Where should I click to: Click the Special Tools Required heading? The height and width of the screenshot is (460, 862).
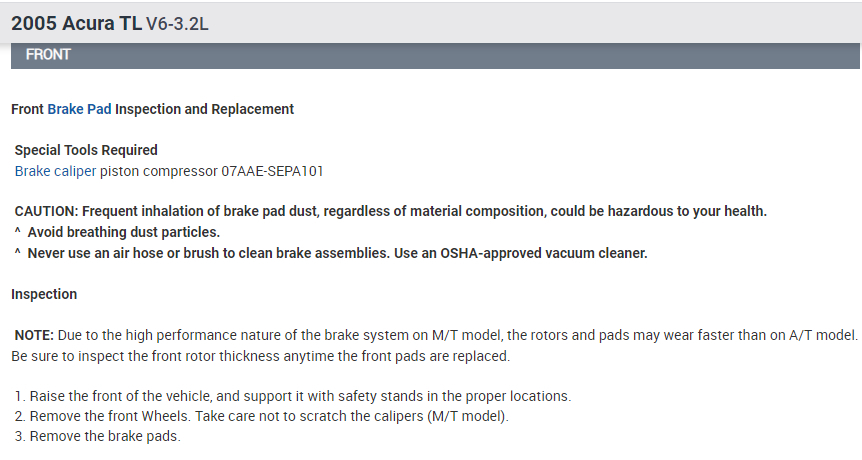coord(86,150)
